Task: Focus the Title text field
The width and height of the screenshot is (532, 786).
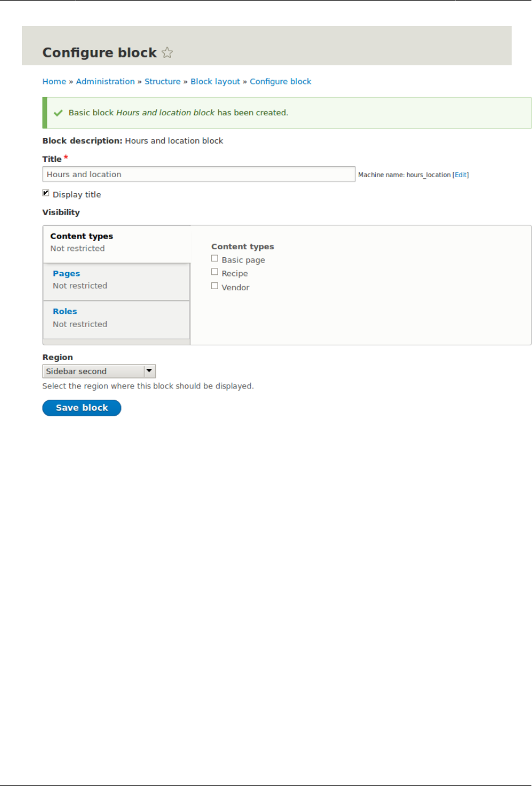Action: tap(199, 174)
